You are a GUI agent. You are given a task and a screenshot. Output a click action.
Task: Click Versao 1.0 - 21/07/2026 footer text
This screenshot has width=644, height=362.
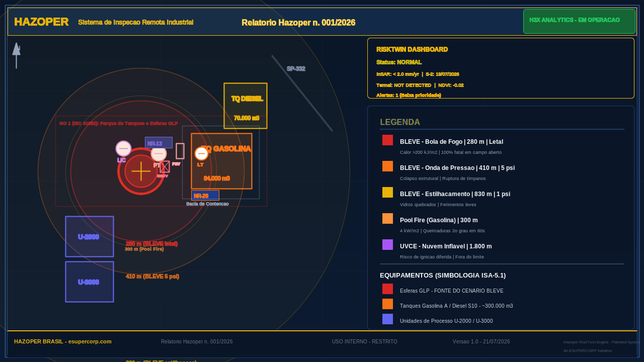pos(481,341)
